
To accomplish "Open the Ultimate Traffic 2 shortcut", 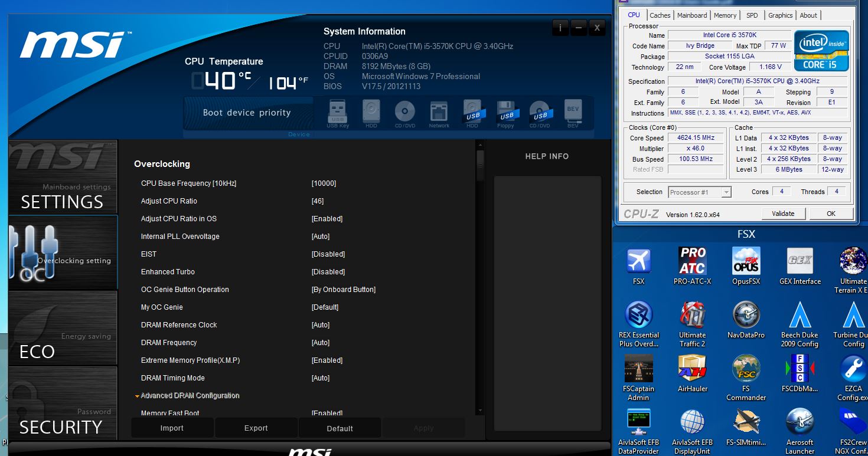I will pyautogui.click(x=692, y=324).
